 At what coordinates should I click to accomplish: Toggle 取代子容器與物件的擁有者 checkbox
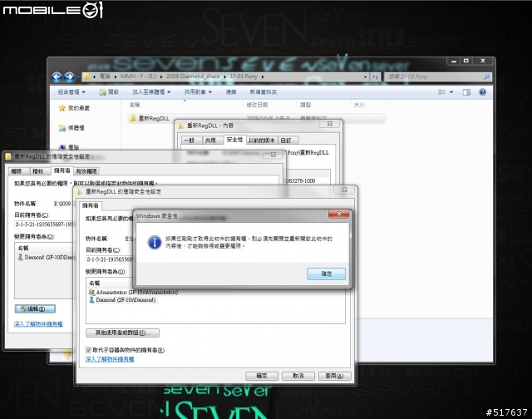click(89, 350)
